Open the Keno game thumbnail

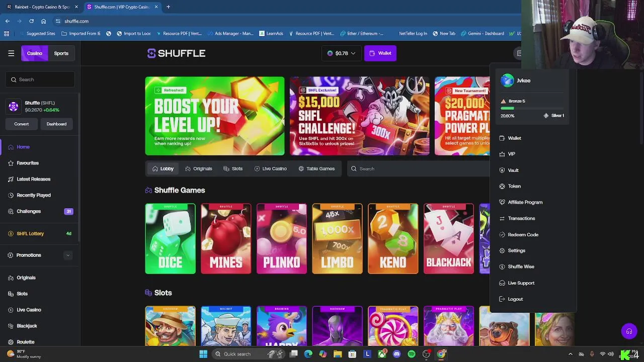(393, 239)
